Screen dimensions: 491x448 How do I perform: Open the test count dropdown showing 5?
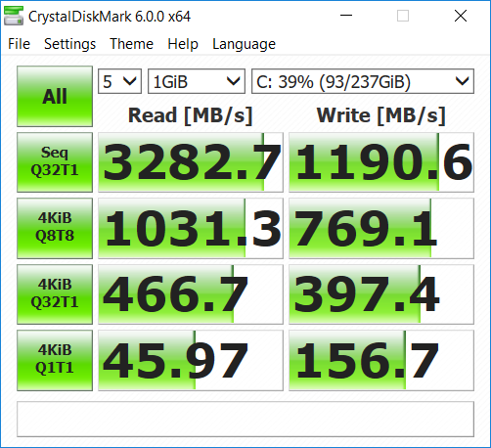point(119,81)
